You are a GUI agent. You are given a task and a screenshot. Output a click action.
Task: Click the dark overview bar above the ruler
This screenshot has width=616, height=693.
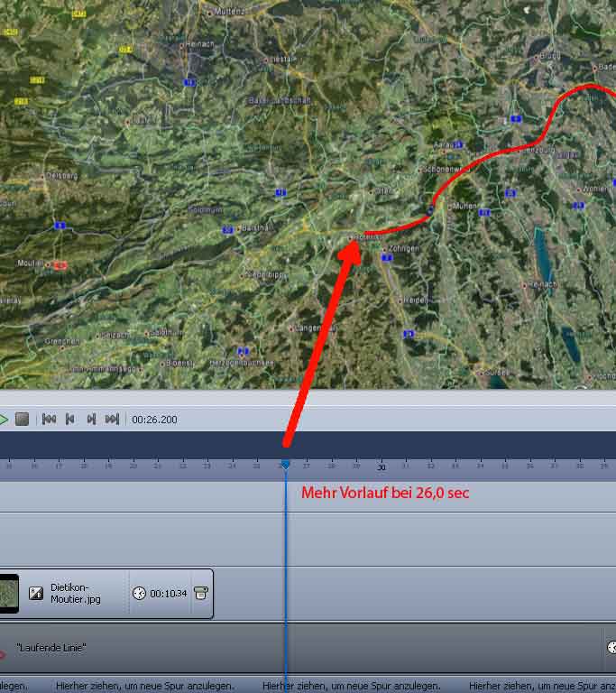pyautogui.click(x=451, y=444)
